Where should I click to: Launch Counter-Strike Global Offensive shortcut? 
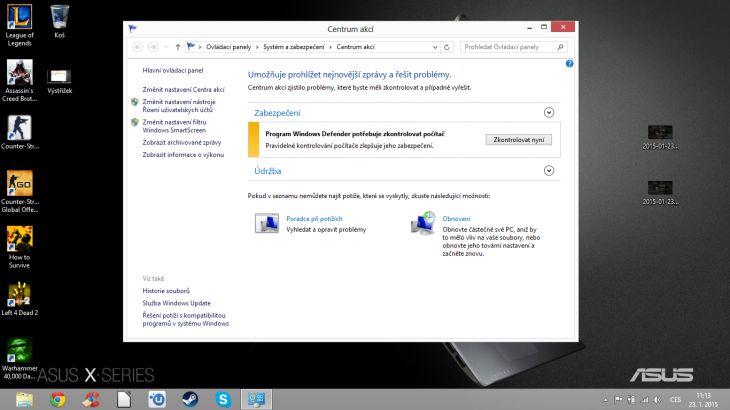pos(19,191)
